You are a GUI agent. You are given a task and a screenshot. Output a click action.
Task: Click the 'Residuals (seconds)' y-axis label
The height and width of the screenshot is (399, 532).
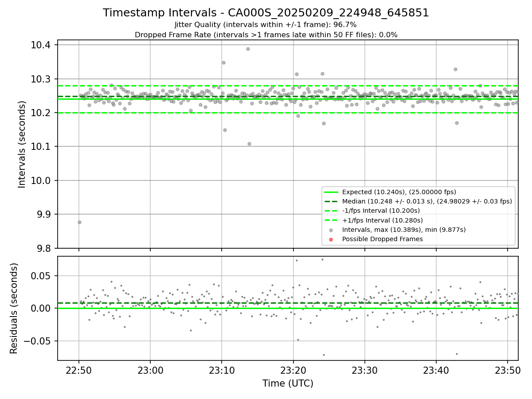[14, 308]
